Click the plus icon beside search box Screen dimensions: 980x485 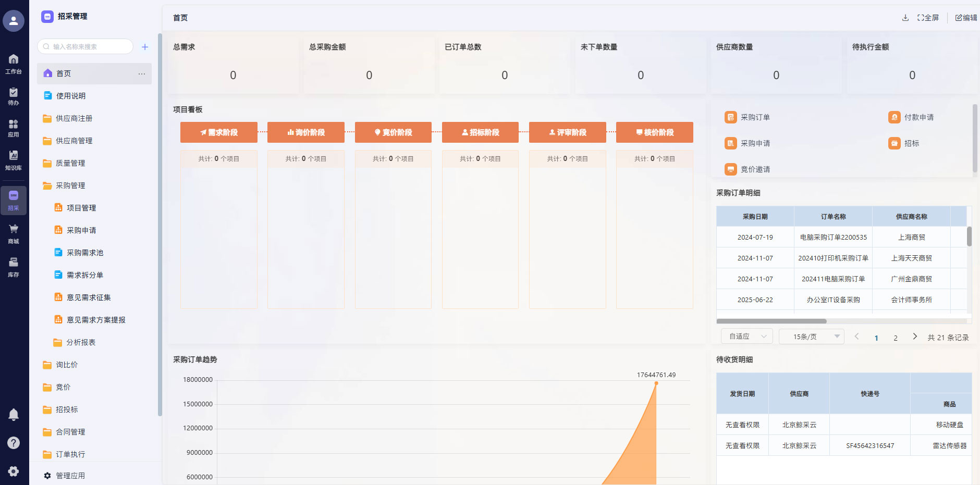pos(145,47)
